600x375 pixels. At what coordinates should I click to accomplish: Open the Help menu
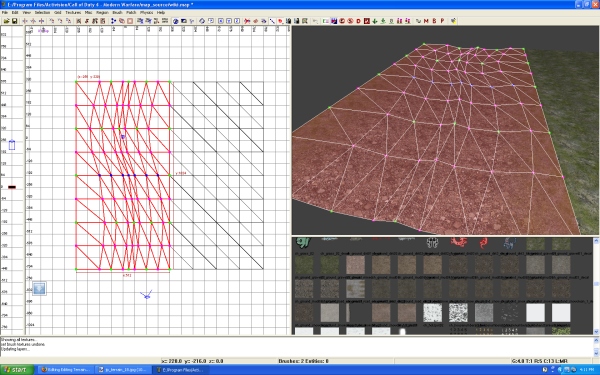(x=161, y=13)
